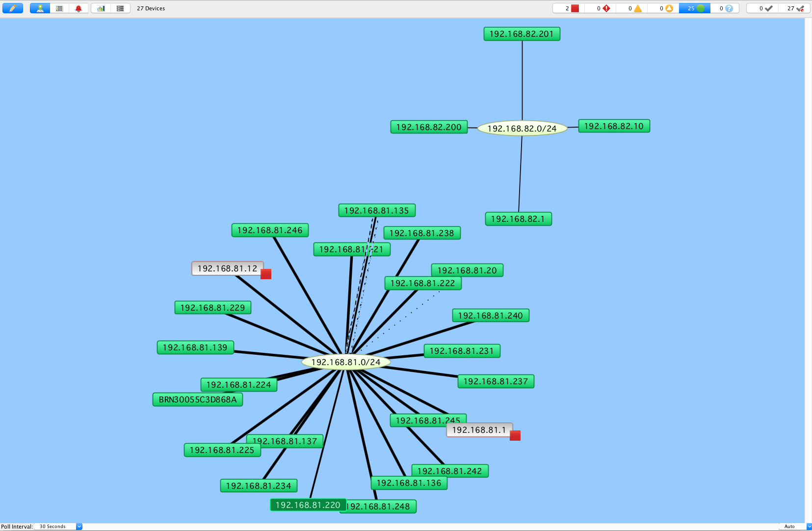
Task: Select the 192.168.82.0/24 network oval
Action: pos(522,129)
